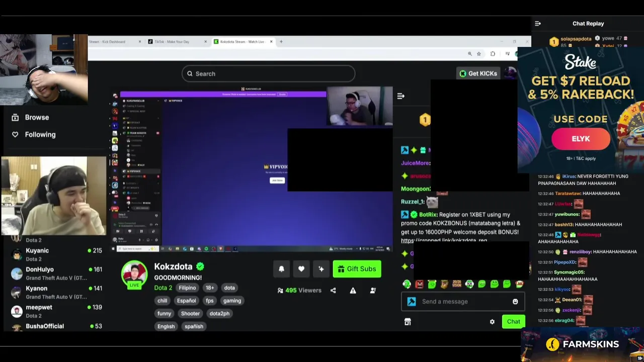Open a new browser tab

click(281, 42)
